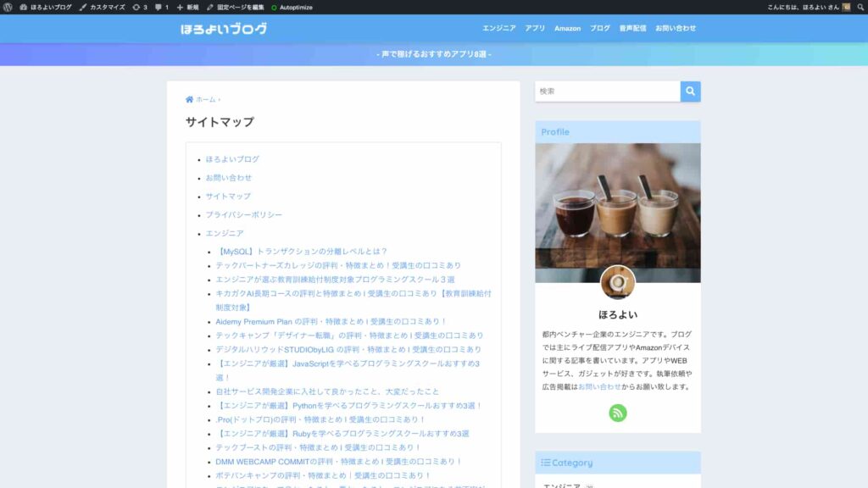Image resolution: width=868 pixels, height=488 pixels.
Task: Open the updates counter showing 3
Action: tap(140, 7)
